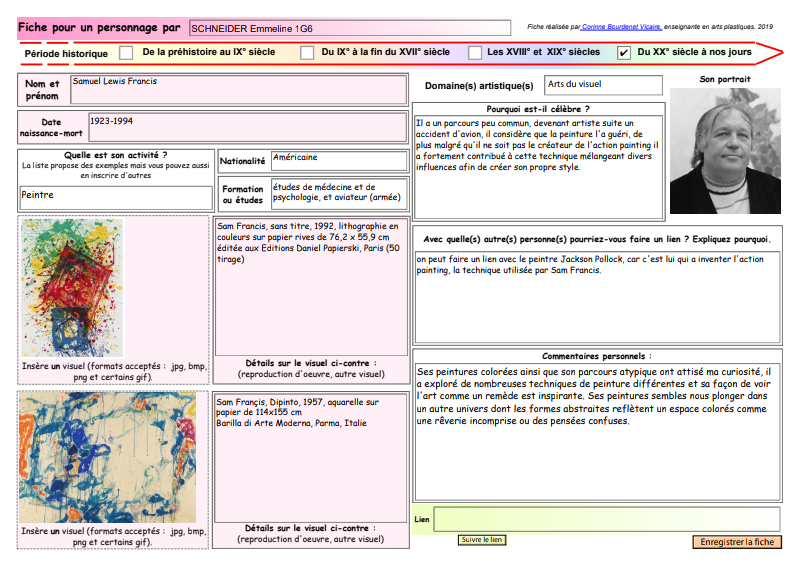Click the empty 'Lien' input field
Viewport: 800px width, 566px height.
point(606,519)
